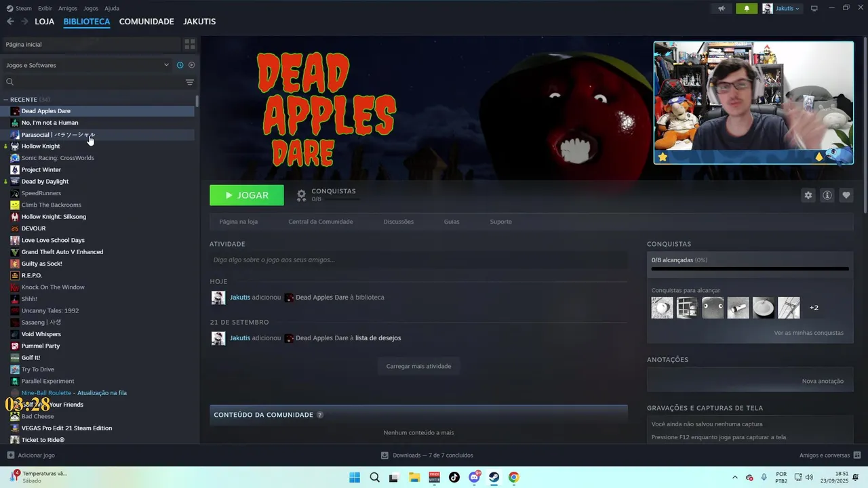This screenshot has height=488, width=868.
Task: Open game settings gear icon
Action: coord(808,195)
